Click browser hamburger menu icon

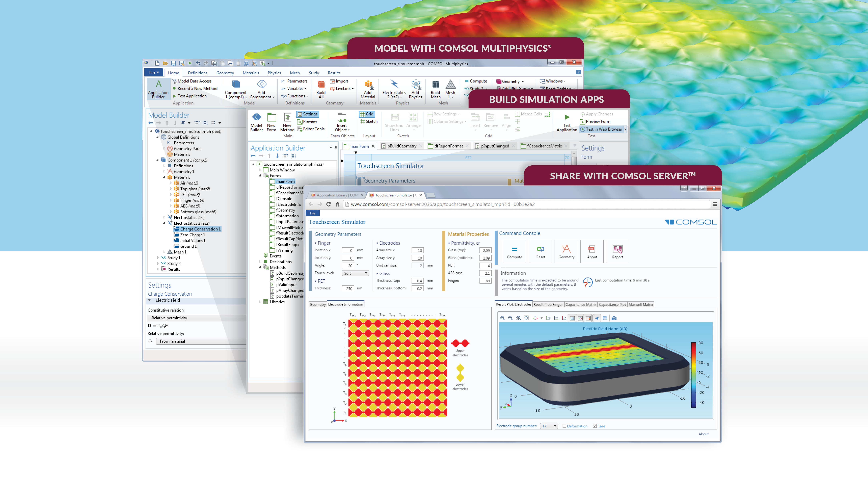pyautogui.click(x=715, y=204)
